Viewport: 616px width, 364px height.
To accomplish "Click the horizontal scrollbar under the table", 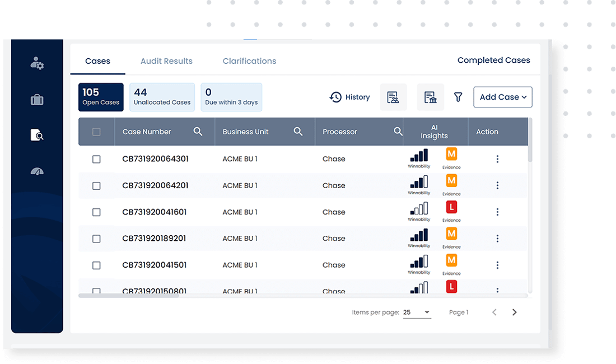I will pos(129,295).
